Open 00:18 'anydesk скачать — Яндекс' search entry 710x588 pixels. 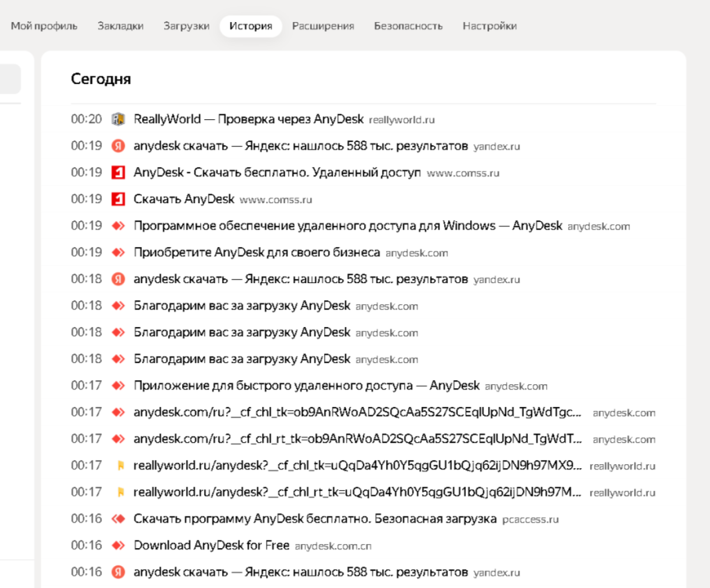point(300,279)
